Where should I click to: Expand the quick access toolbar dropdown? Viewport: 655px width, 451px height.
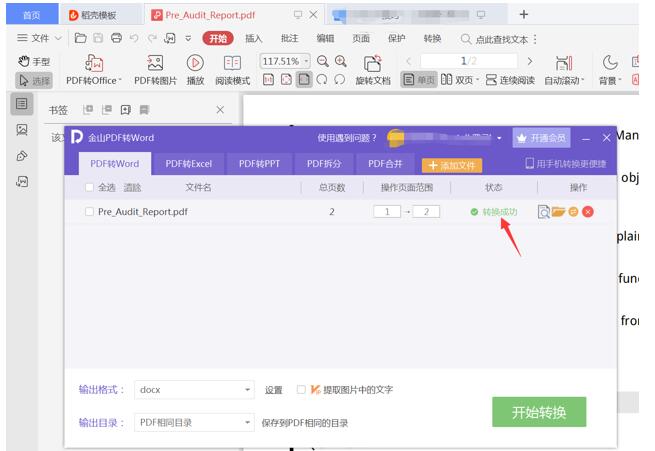coord(188,38)
